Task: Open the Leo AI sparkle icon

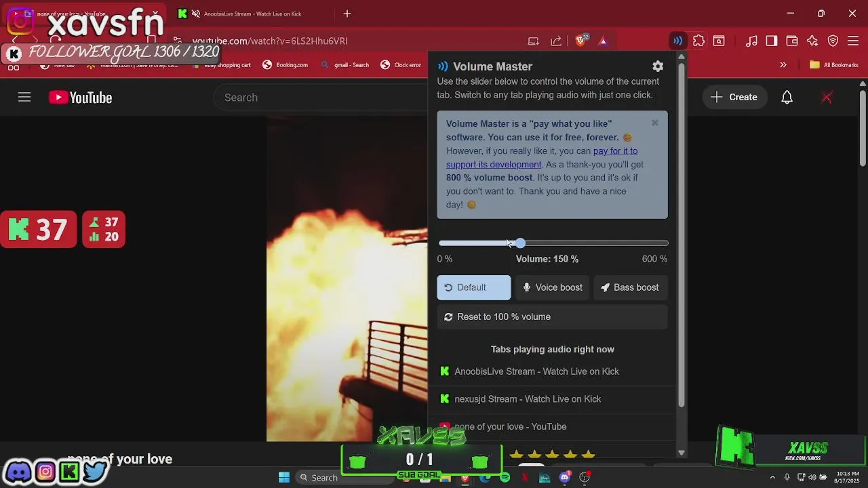Action: [x=812, y=41]
